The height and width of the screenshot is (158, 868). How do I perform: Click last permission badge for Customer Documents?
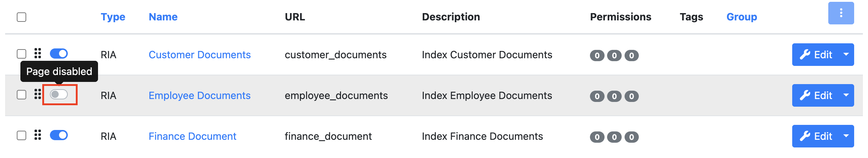coord(632,55)
